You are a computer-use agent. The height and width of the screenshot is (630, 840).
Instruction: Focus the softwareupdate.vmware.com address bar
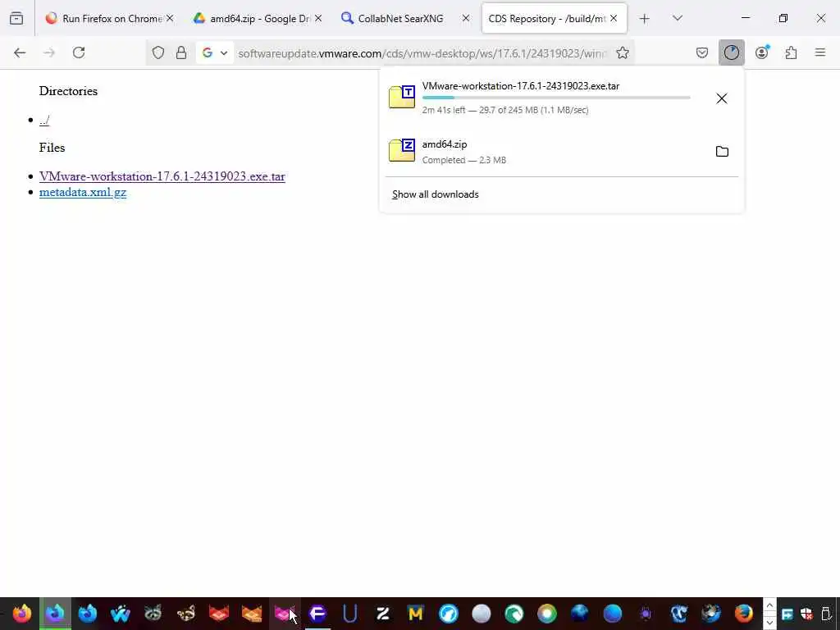[422, 53]
